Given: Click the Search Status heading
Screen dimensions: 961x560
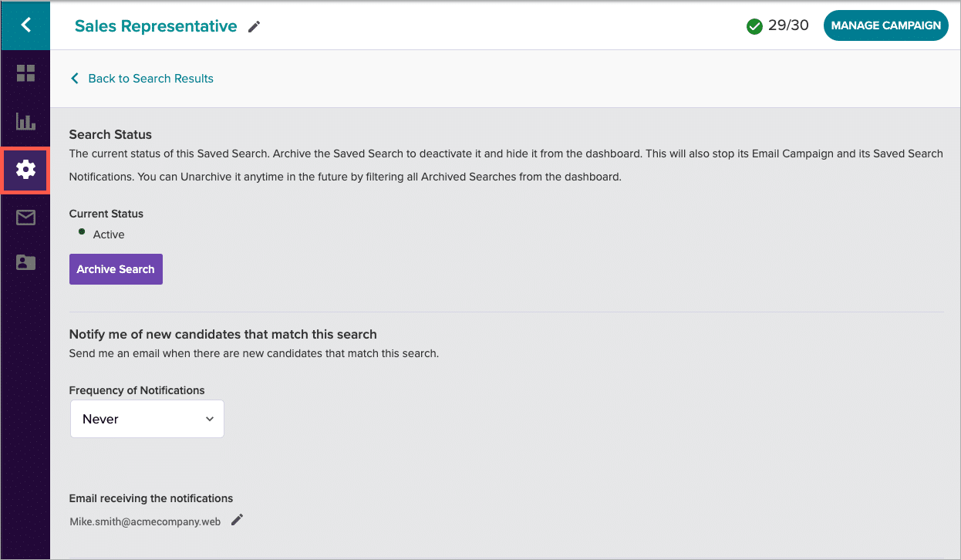Looking at the screenshot, I should click(x=110, y=134).
